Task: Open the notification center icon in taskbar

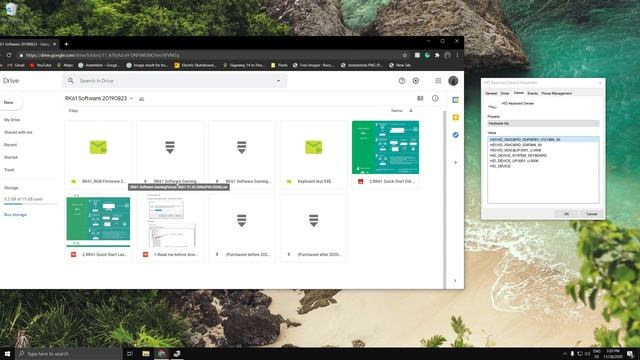Action: point(630,353)
